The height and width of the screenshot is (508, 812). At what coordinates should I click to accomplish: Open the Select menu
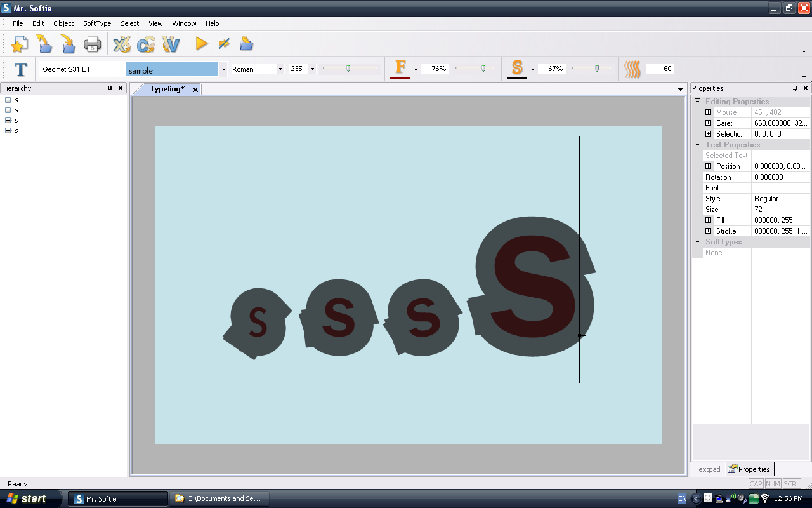130,23
